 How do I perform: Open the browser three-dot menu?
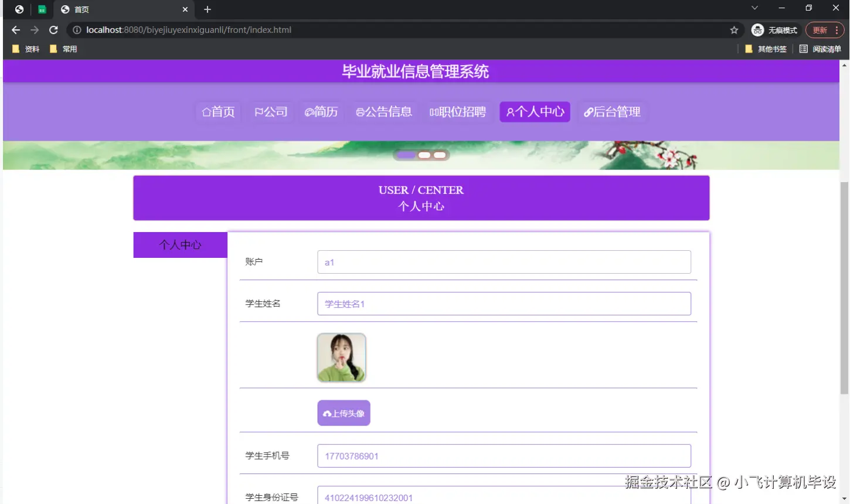coord(837,30)
